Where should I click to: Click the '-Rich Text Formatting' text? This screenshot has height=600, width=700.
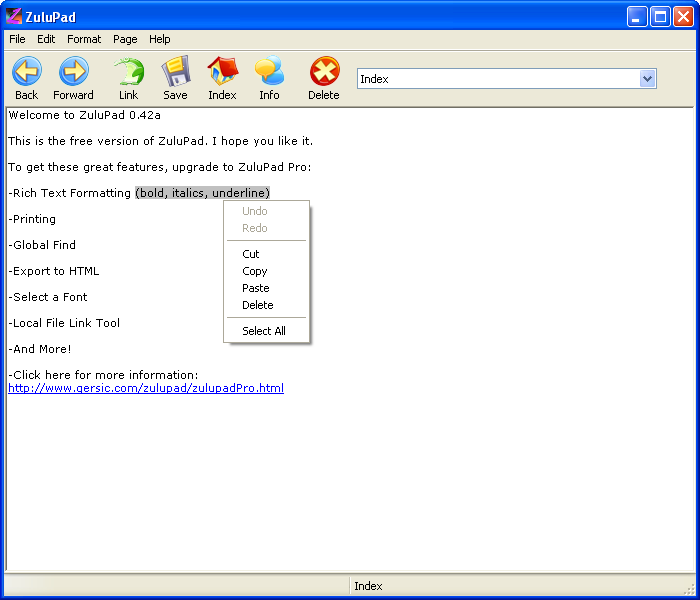[70, 193]
